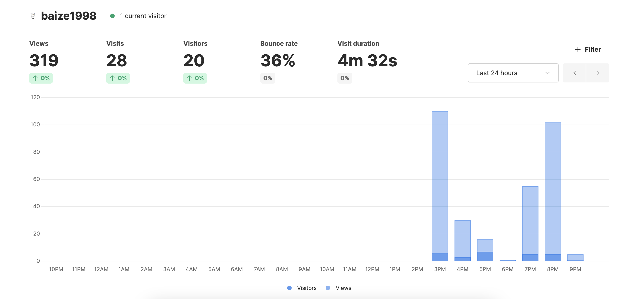
Task: Open the Filter menu
Action: (593, 50)
